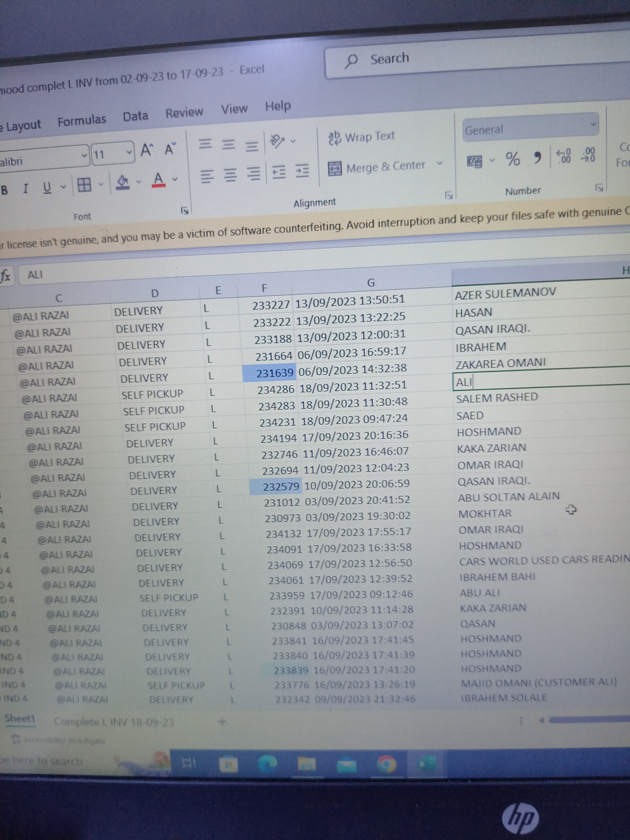Click the Fill Color paint bucket
This screenshot has width=630, height=840.
(123, 183)
